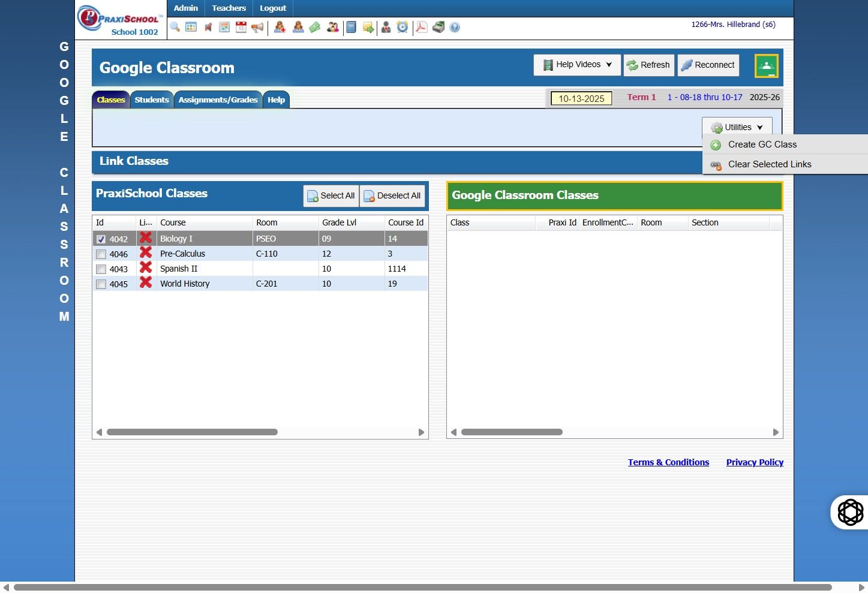The image size is (868, 593).
Task: Click the megaphone announcements icon
Action: pyautogui.click(x=257, y=27)
